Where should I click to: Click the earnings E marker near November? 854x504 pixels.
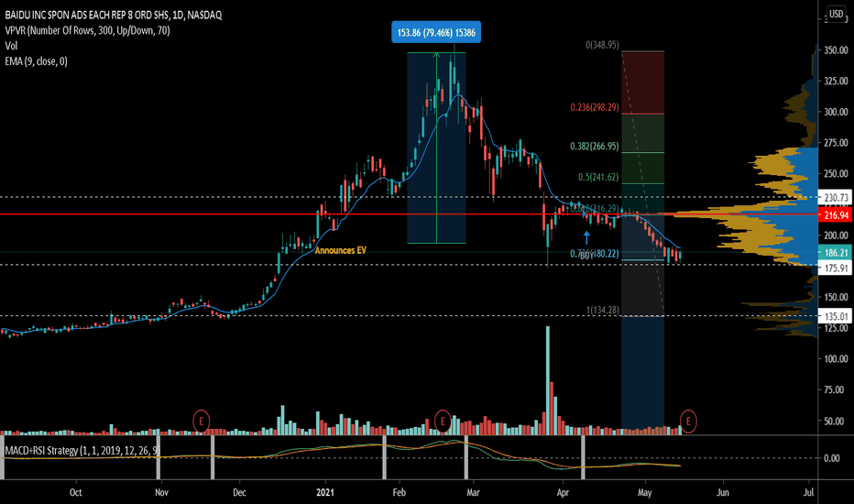click(201, 422)
